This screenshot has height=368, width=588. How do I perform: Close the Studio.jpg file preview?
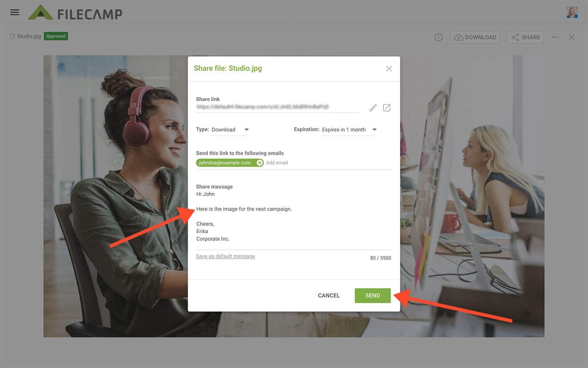click(572, 37)
